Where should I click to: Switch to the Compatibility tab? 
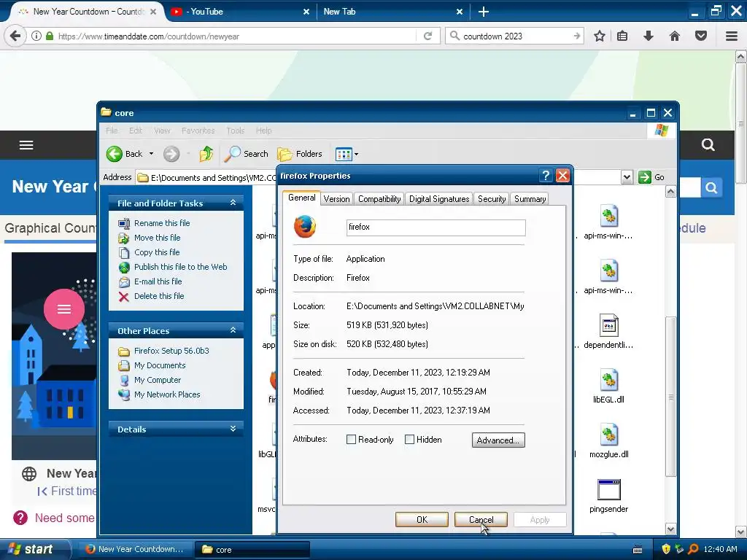point(379,199)
